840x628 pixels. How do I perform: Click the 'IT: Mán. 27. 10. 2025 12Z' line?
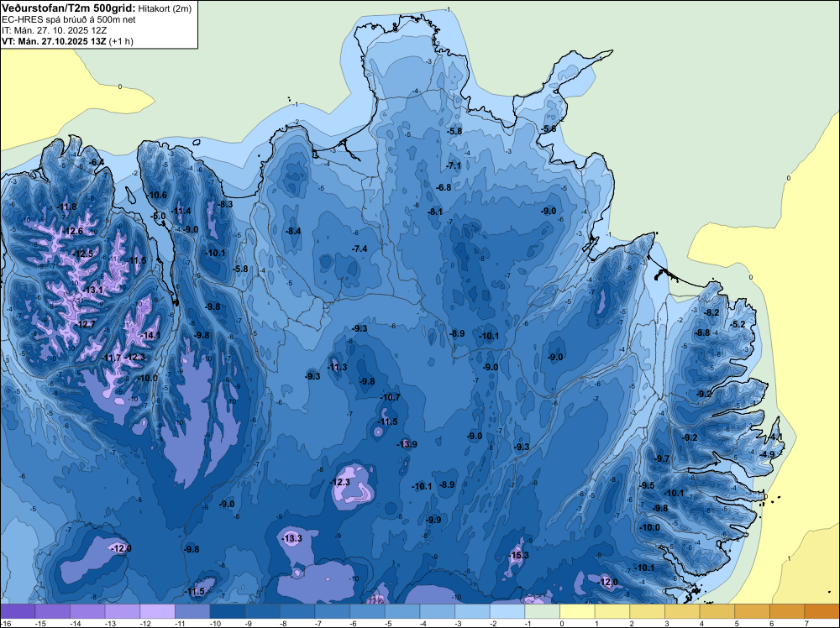(x=54, y=30)
